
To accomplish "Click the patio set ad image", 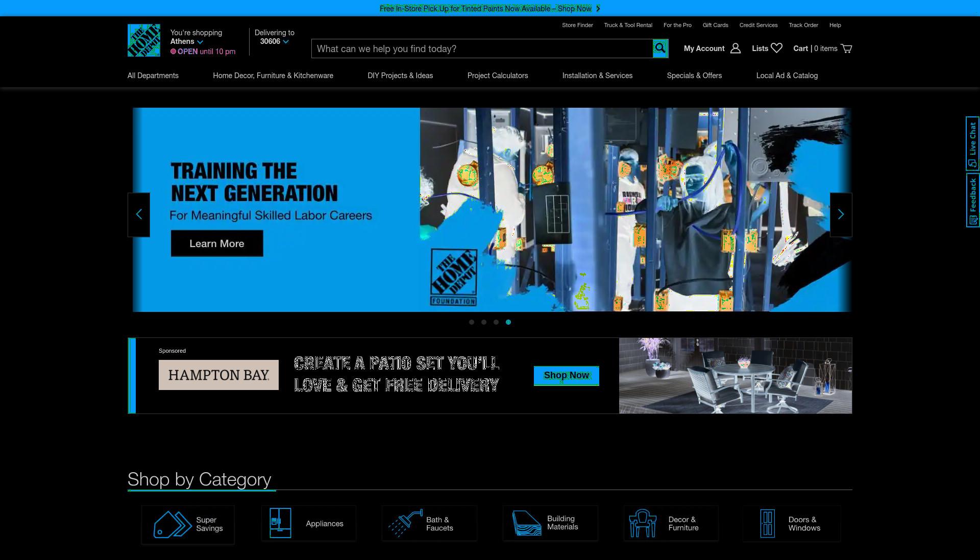I will tap(736, 376).
